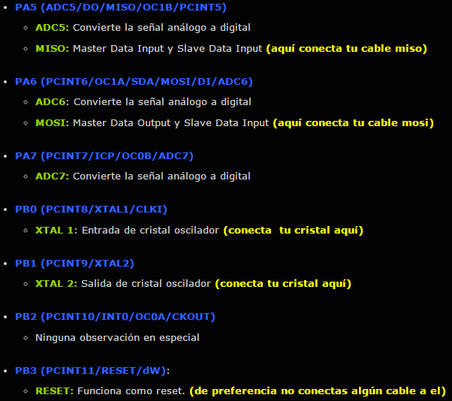Click 'Master Data Input y Slave Data Input' text after MISO
This screenshot has height=401, width=452.
[x=168, y=49]
